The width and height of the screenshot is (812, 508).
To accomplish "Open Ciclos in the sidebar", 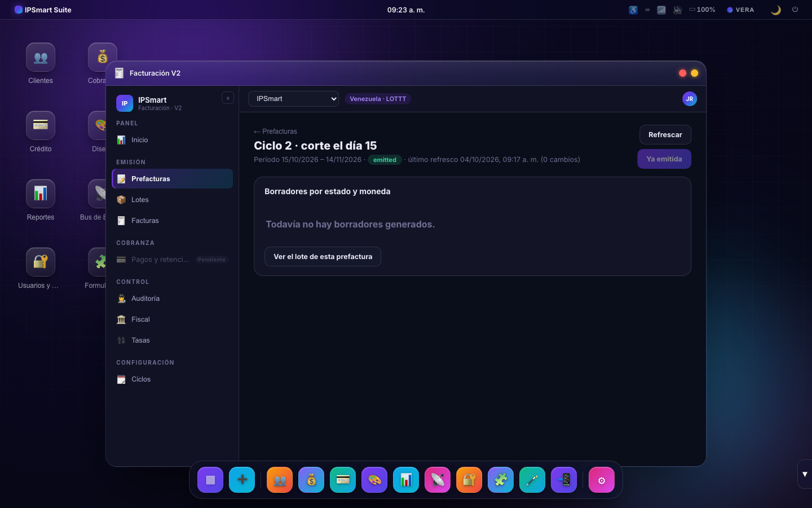I will click(173, 379).
